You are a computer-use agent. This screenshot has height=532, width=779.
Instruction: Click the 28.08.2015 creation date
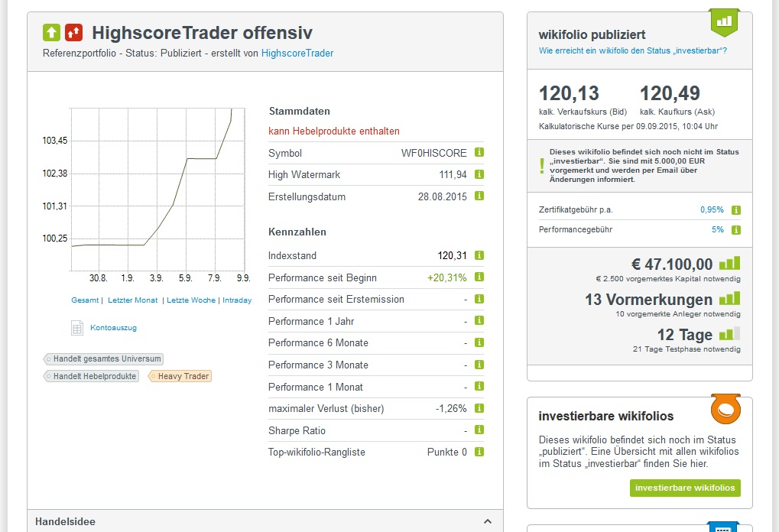tap(442, 196)
